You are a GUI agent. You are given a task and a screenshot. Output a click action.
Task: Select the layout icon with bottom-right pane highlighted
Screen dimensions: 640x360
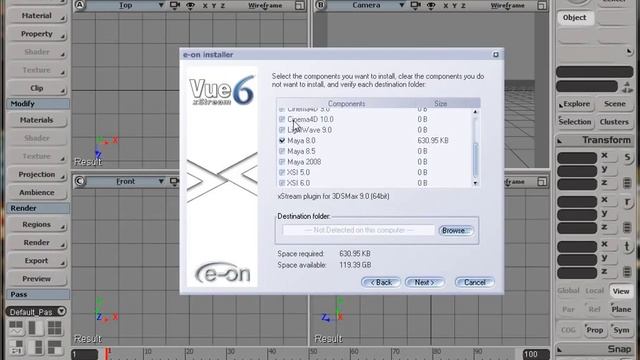54,347
